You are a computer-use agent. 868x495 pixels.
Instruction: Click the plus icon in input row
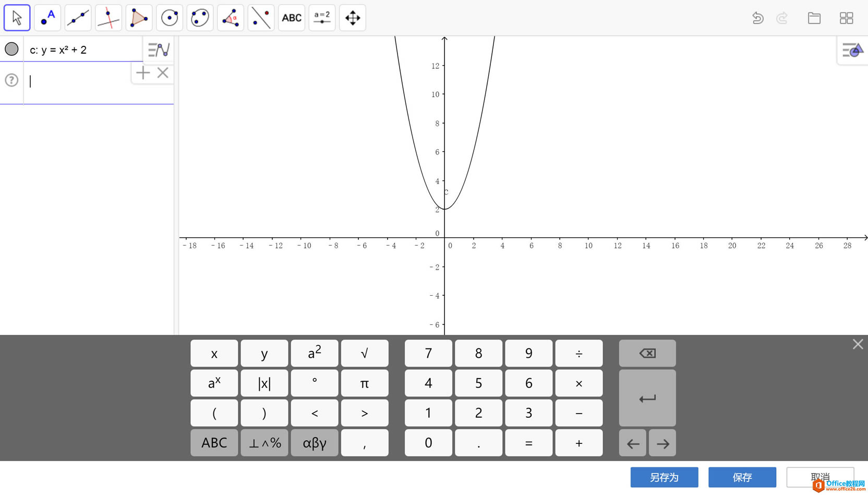tap(143, 73)
